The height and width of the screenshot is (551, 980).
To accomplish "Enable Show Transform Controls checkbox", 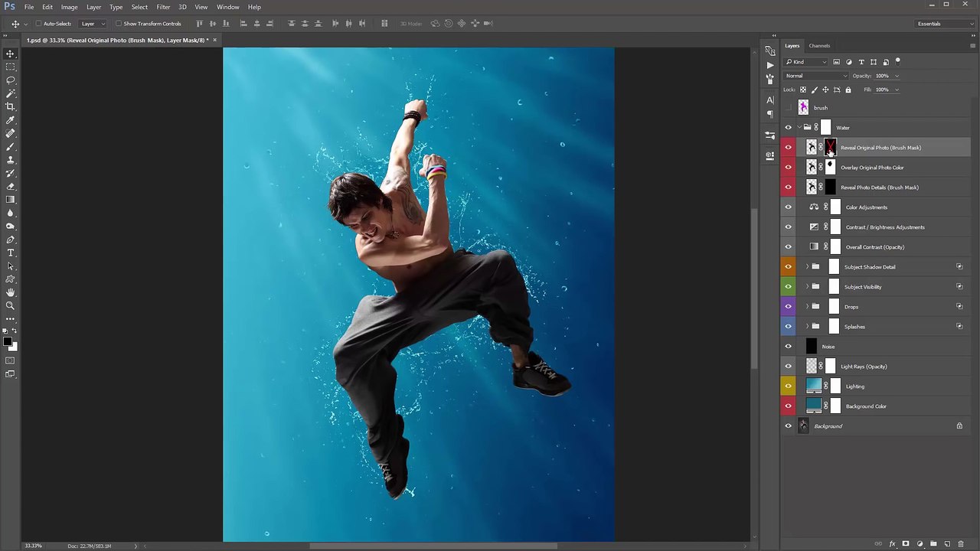I will pos(118,24).
